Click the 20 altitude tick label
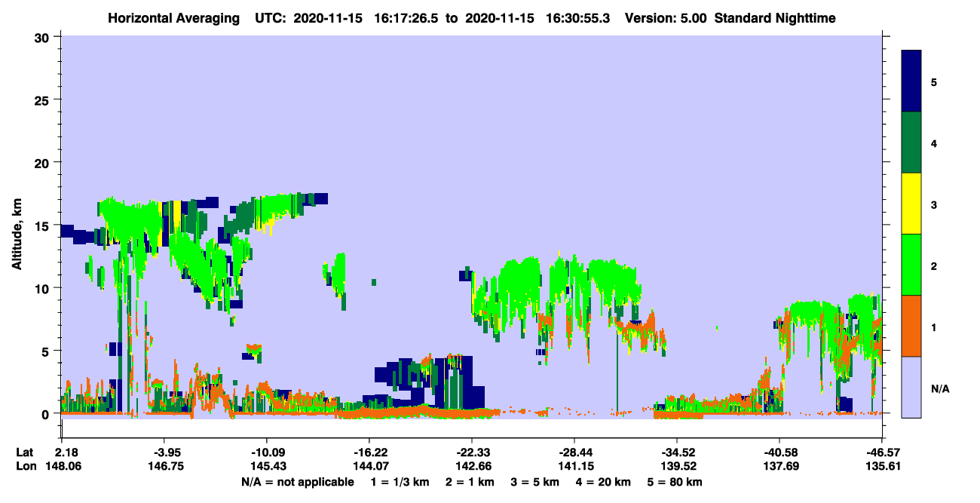The height and width of the screenshot is (503, 980). [x=44, y=162]
